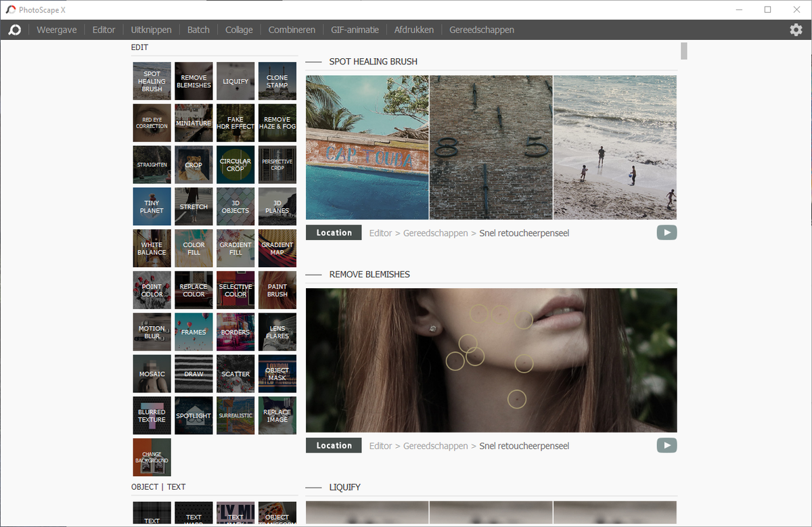Open the Remove Haze & Fog tool
The width and height of the screenshot is (812, 527).
pos(277,122)
